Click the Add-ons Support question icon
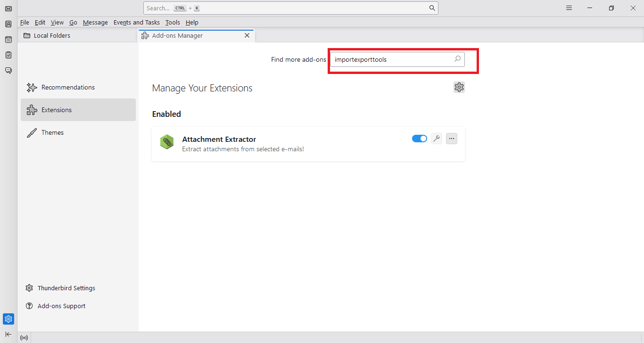This screenshot has height=343, width=644. click(29, 306)
